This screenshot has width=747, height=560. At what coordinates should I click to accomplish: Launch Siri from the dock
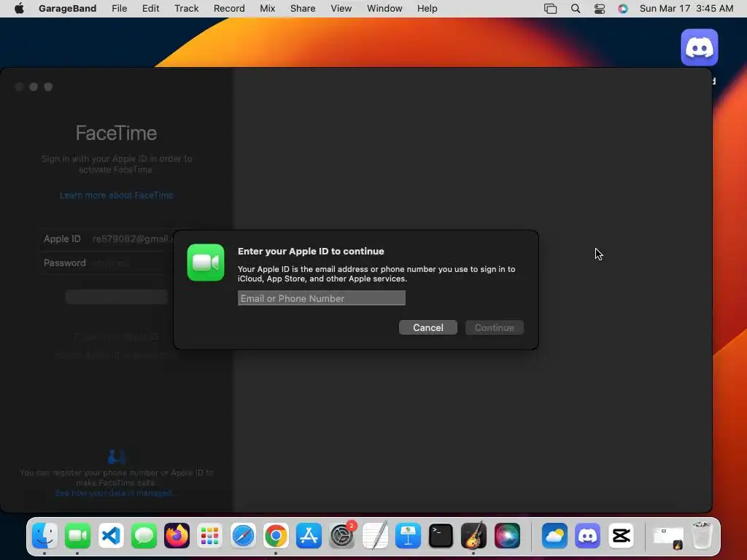[507, 536]
